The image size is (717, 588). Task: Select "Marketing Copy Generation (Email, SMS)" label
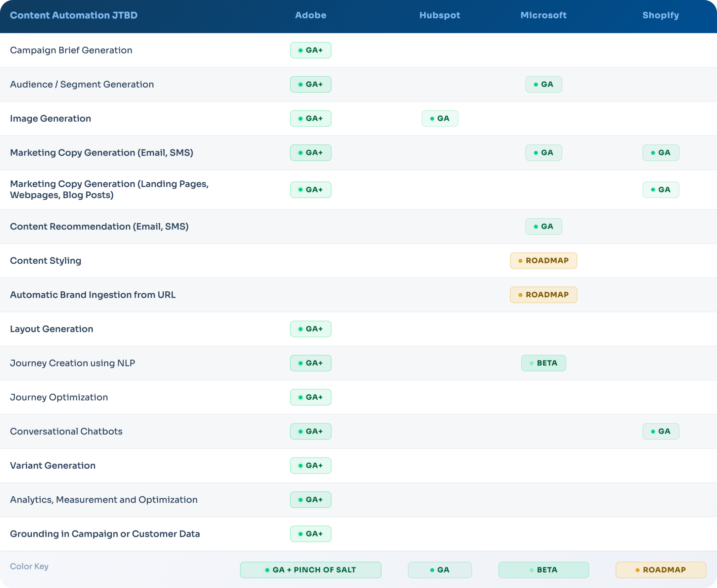(102, 153)
